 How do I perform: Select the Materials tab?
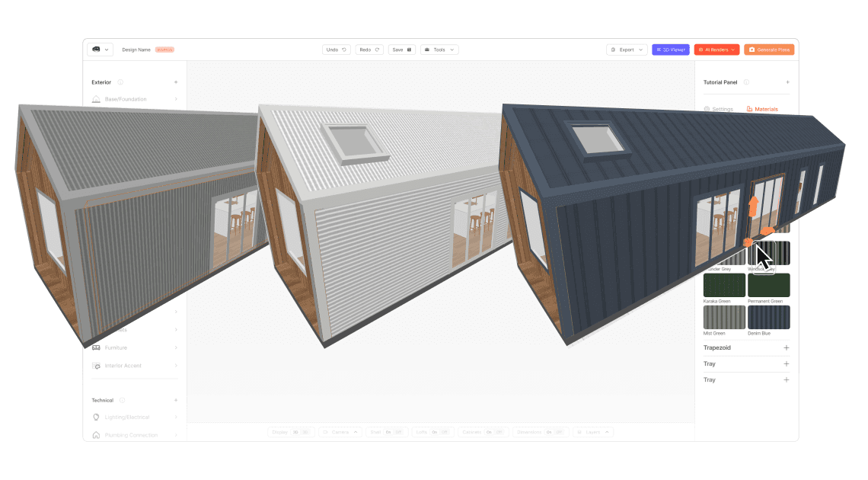pyautogui.click(x=764, y=109)
